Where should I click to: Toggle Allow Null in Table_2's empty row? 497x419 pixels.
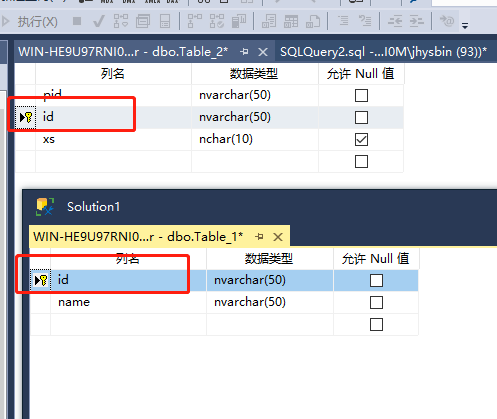[x=361, y=161]
